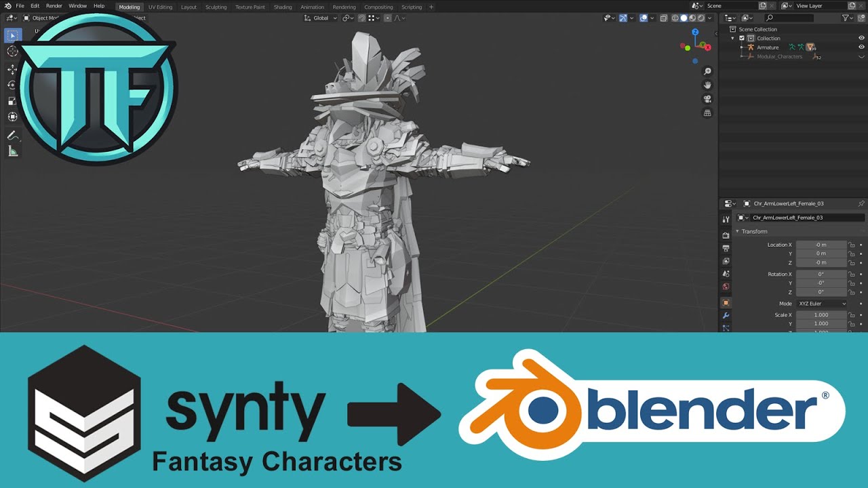The width and height of the screenshot is (868, 488).
Task: Select the Annotate tool
Action: click(12, 135)
